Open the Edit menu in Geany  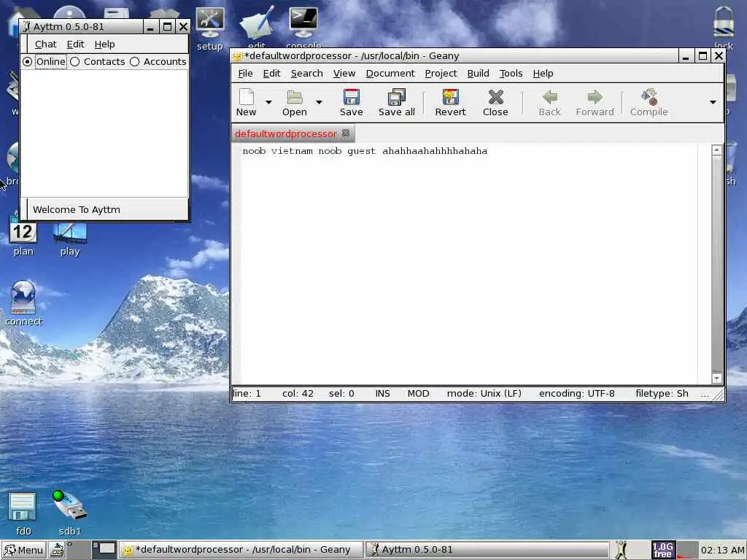point(271,74)
